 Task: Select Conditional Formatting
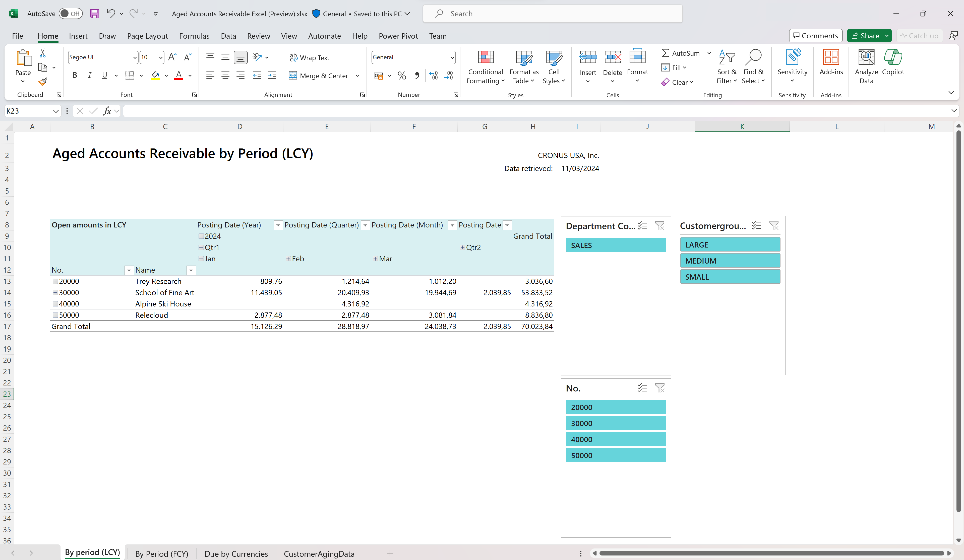pyautogui.click(x=485, y=67)
